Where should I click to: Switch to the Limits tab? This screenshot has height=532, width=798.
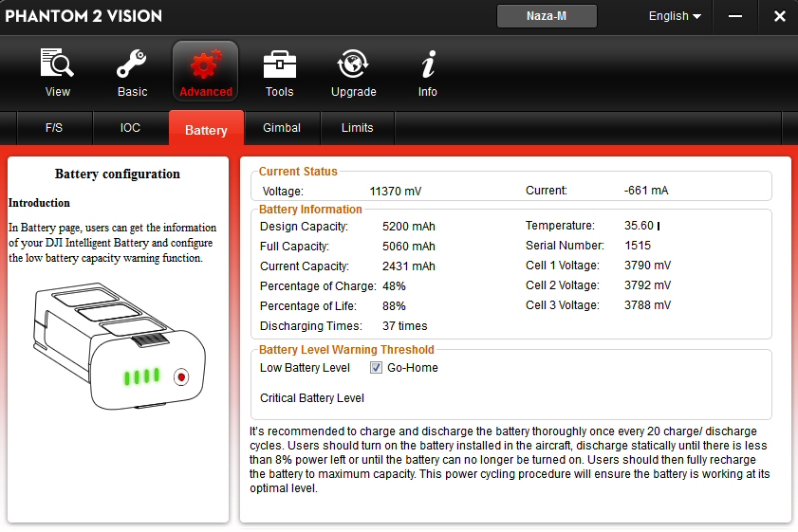click(x=358, y=128)
